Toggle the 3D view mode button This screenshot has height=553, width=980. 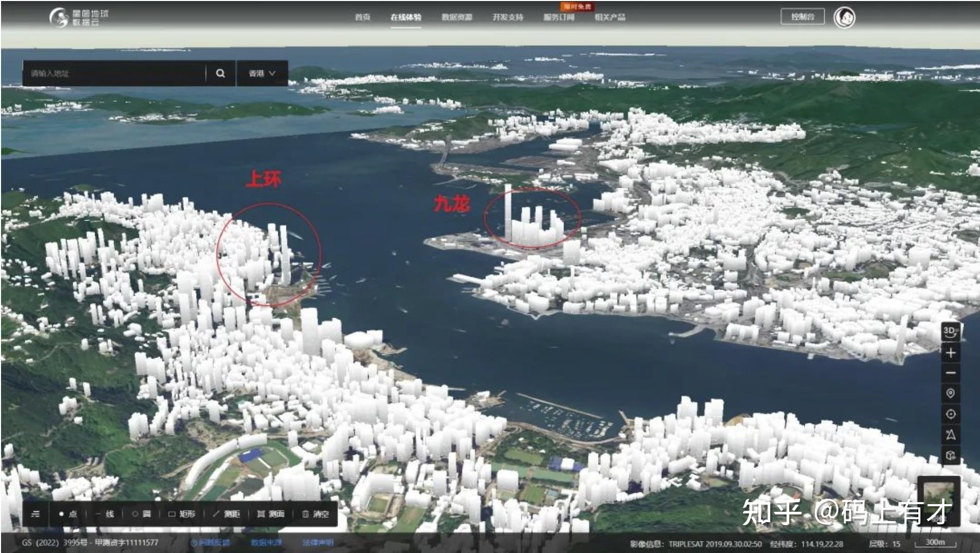coord(950,332)
